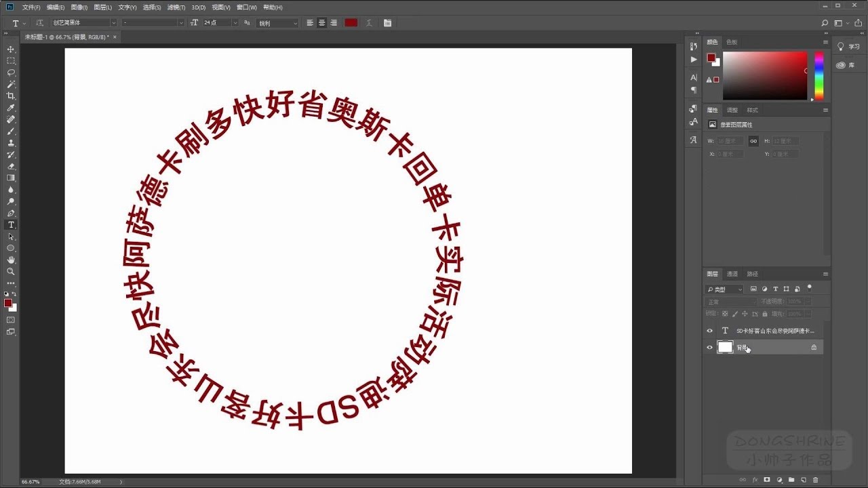Click the Add Layer Style fx icon
The height and width of the screenshot is (488, 868).
pos(755,480)
